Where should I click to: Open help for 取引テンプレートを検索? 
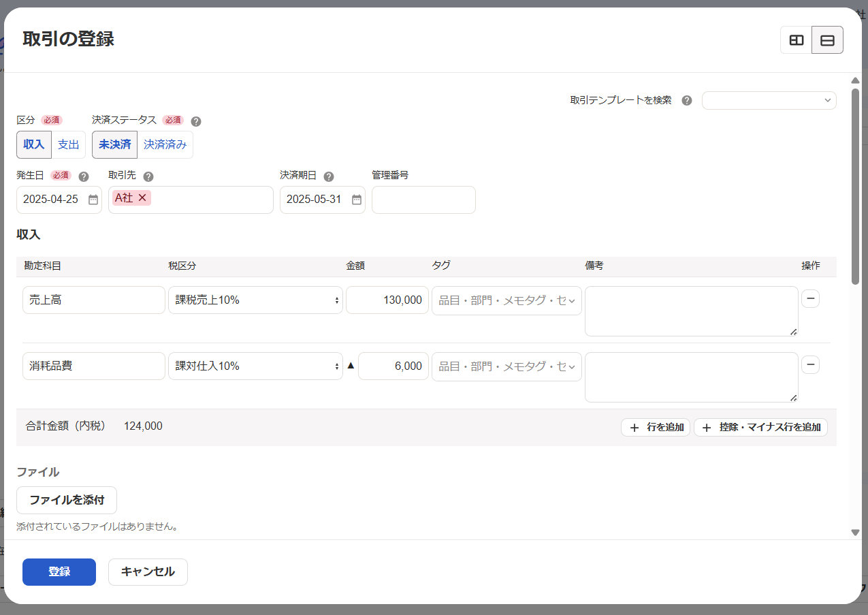point(687,101)
